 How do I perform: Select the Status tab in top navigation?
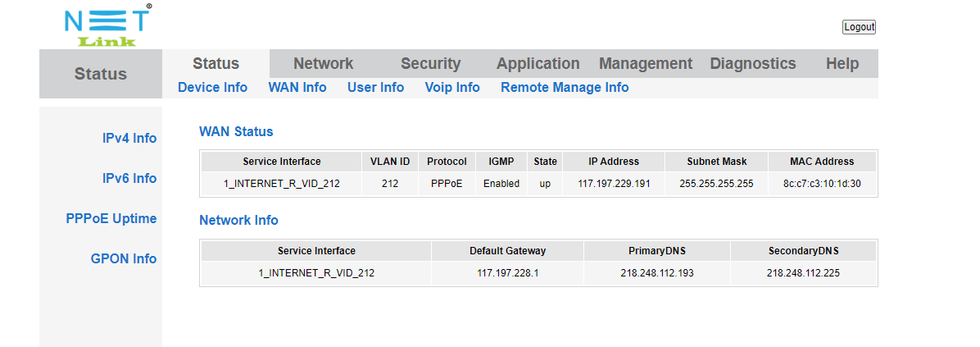pos(216,63)
